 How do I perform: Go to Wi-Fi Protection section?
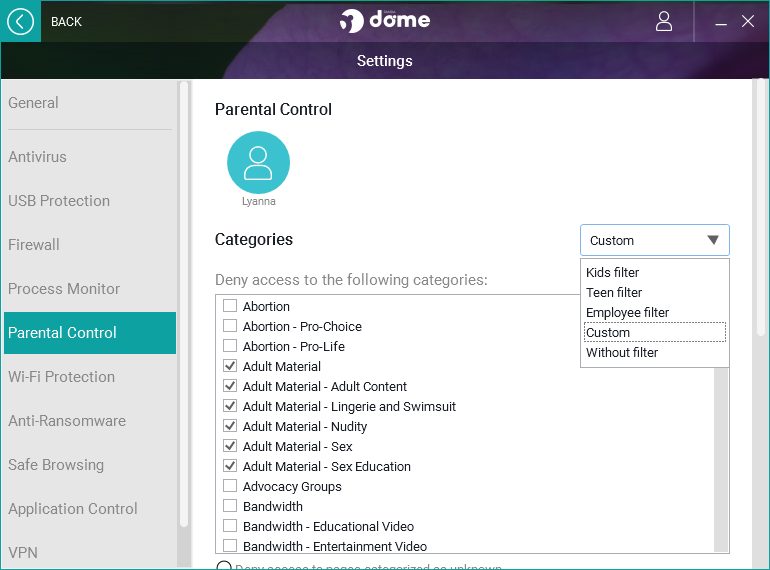click(61, 377)
